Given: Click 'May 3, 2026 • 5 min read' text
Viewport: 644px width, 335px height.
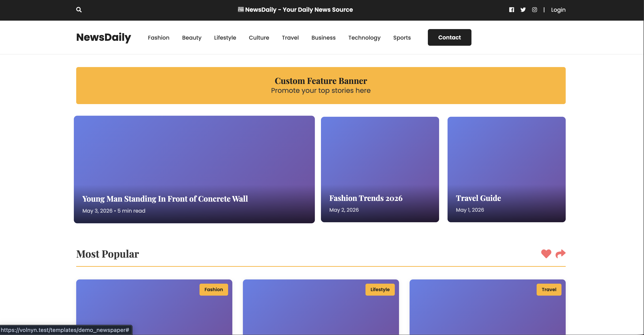Looking at the screenshot, I should click(x=114, y=211).
